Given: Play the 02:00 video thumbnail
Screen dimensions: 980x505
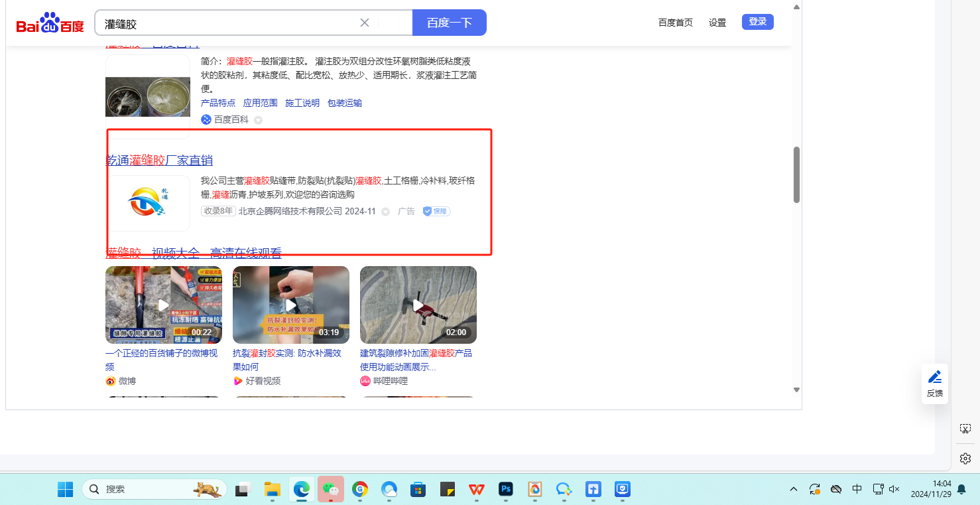Looking at the screenshot, I should (x=418, y=305).
